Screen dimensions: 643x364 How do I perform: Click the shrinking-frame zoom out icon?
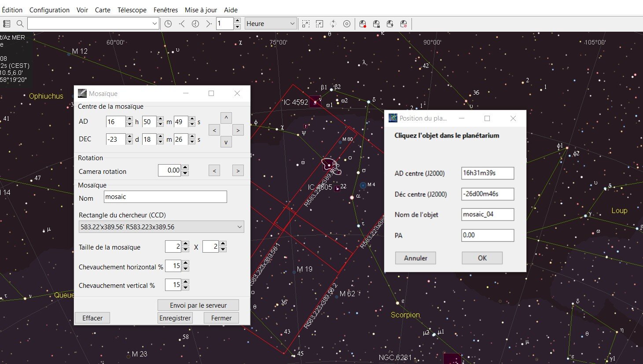pyautogui.click(x=320, y=24)
